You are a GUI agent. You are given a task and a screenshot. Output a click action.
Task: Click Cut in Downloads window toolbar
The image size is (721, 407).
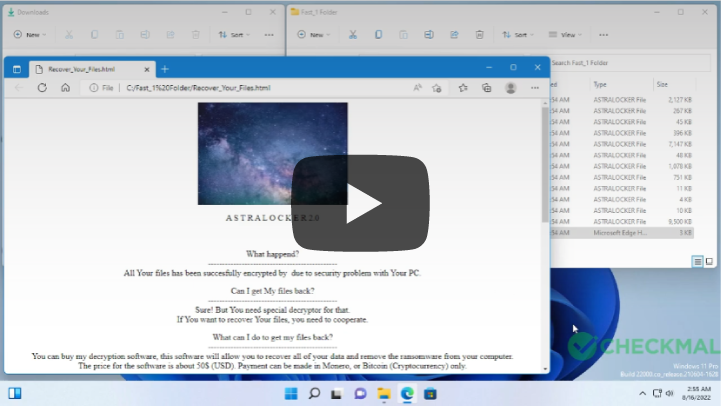pyautogui.click(x=69, y=34)
